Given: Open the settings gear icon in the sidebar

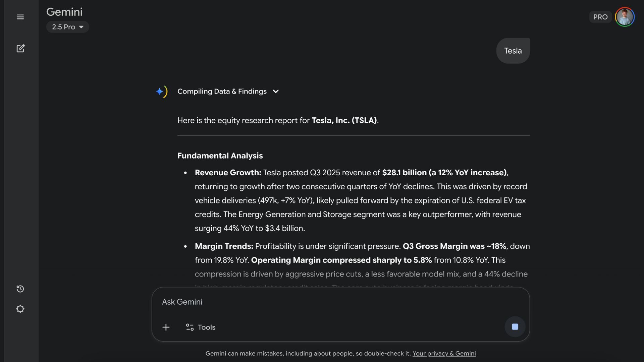Looking at the screenshot, I should (x=20, y=309).
